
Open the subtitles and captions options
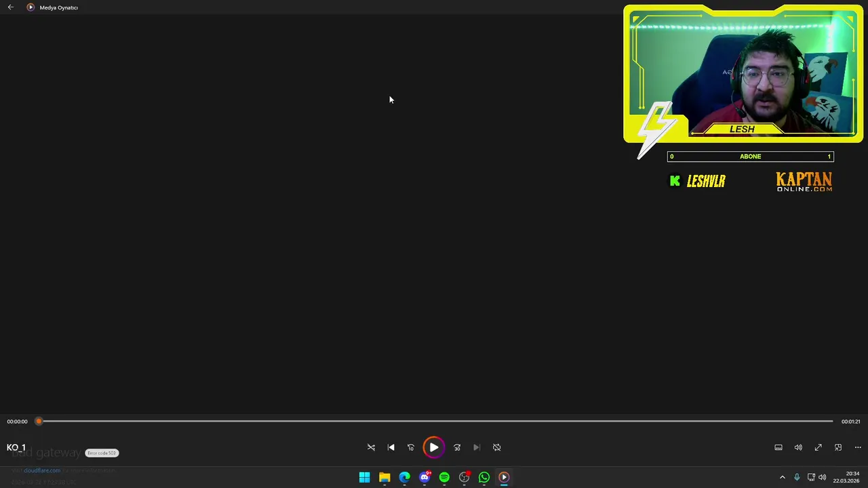(778, 447)
